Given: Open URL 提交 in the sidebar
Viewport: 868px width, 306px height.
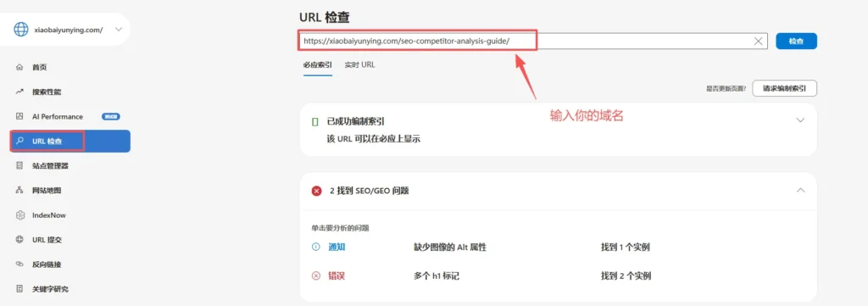Looking at the screenshot, I should (x=47, y=240).
